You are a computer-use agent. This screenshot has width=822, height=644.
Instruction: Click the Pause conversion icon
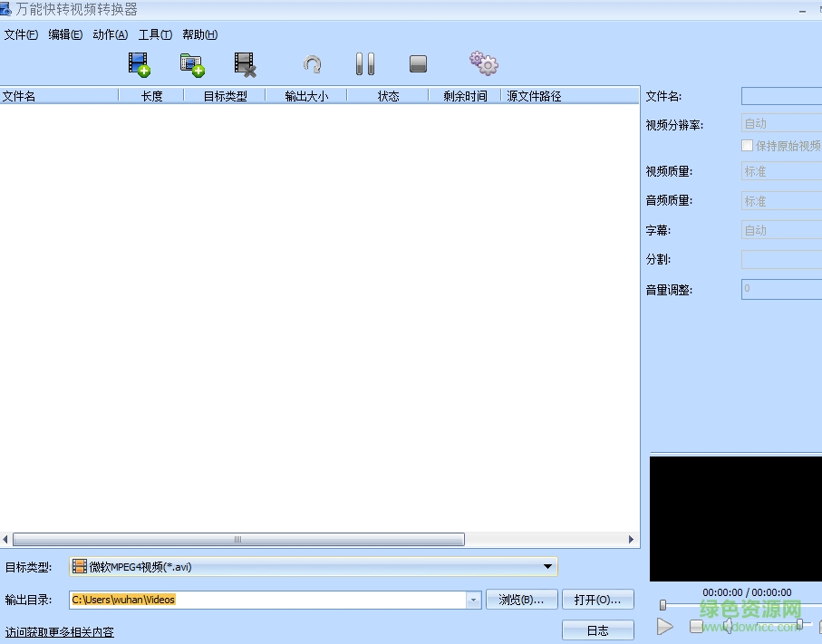[365, 62]
